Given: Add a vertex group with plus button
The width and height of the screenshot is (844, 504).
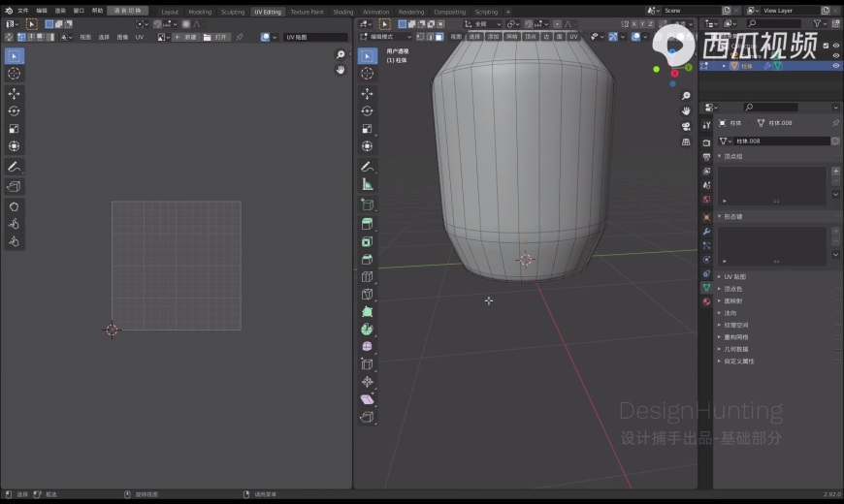Looking at the screenshot, I should 835,171.
